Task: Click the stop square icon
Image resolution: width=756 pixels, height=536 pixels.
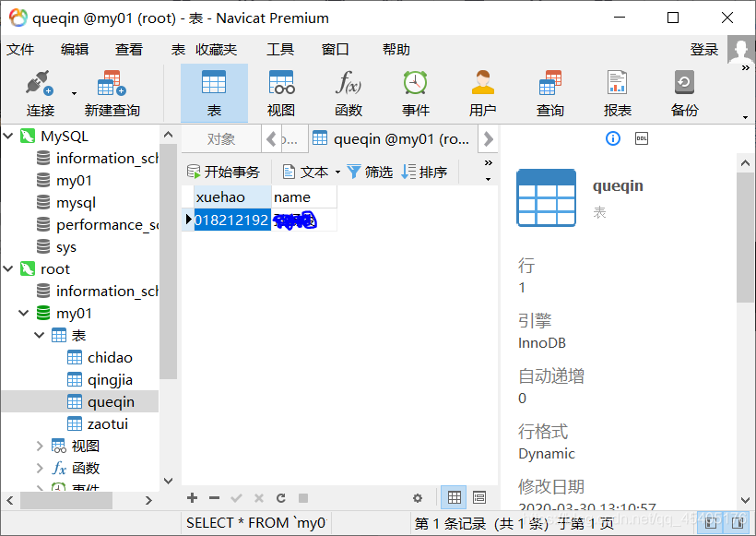Action: click(303, 498)
